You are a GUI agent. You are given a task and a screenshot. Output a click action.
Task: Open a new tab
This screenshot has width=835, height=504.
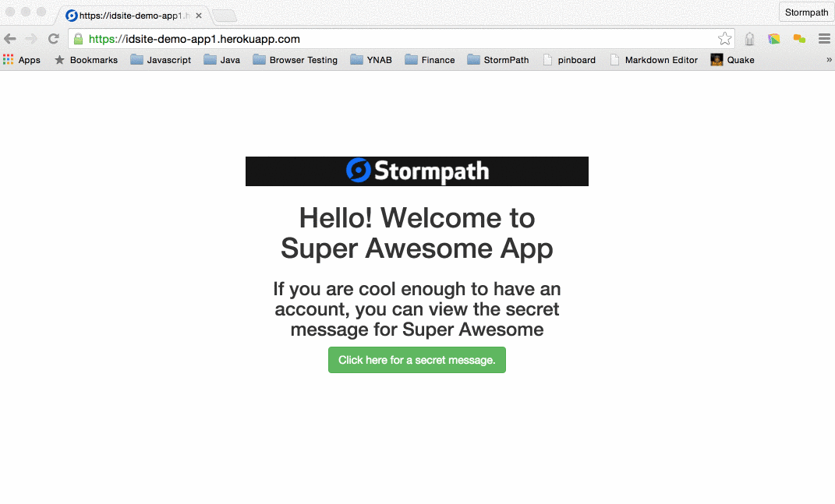[225, 16]
